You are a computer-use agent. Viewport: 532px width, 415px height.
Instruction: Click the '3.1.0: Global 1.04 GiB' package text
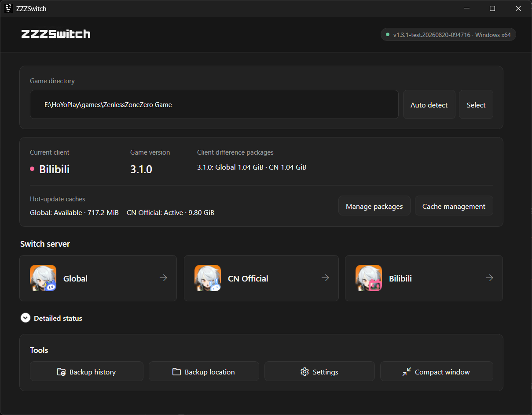[x=229, y=167]
